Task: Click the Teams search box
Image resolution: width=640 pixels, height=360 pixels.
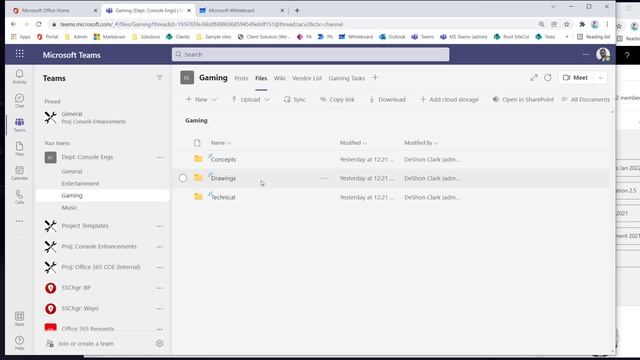Action: (x=310, y=54)
